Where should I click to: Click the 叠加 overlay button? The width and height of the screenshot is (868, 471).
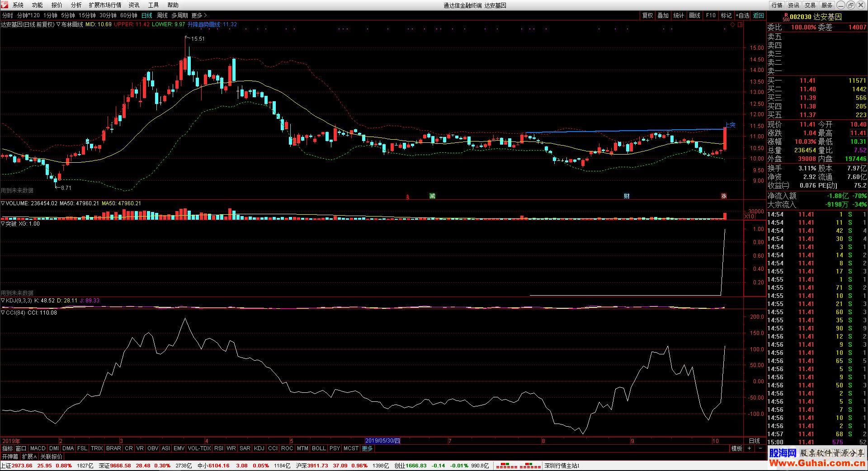(663, 15)
